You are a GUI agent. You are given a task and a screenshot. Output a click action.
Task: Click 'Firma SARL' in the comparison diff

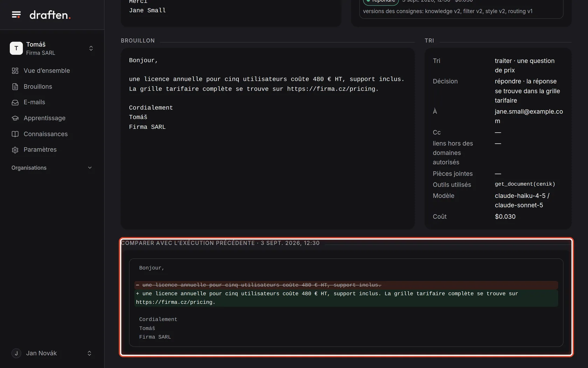click(155, 337)
